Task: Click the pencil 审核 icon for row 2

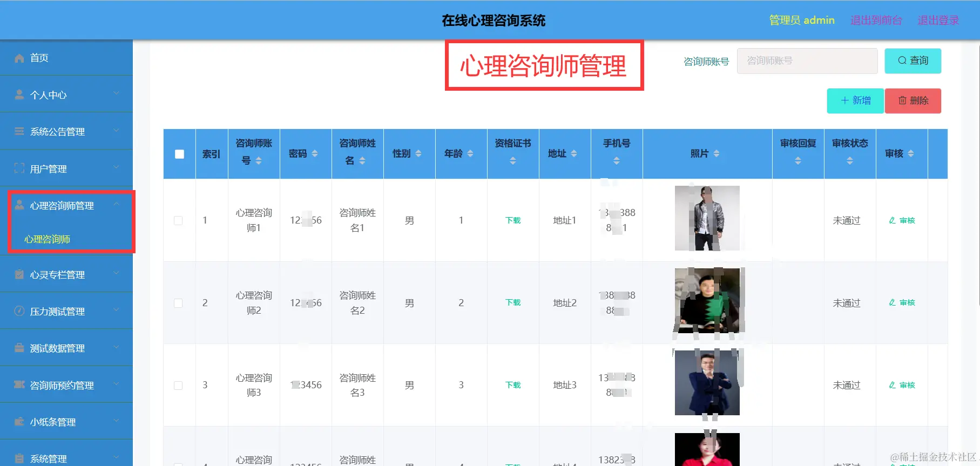Action: click(x=893, y=302)
